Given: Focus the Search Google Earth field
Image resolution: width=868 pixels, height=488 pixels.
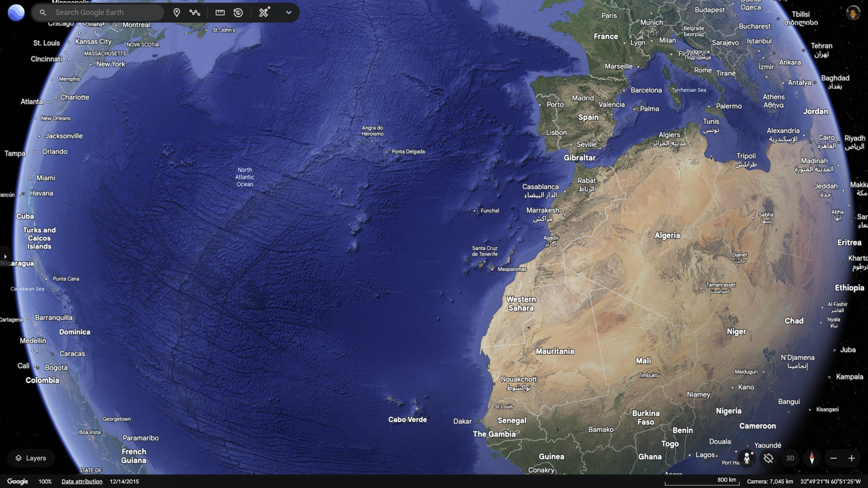Looking at the screenshot, I should 98,13.
